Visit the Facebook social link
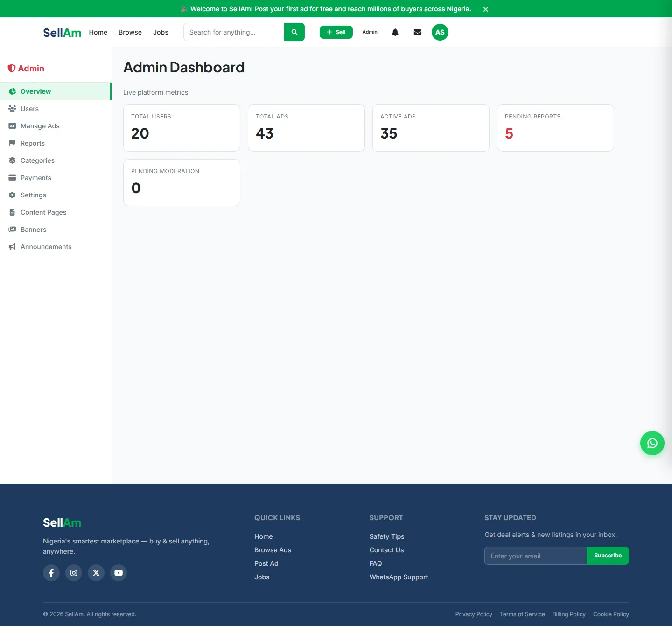The image size is (672, 626). [51, 573]
